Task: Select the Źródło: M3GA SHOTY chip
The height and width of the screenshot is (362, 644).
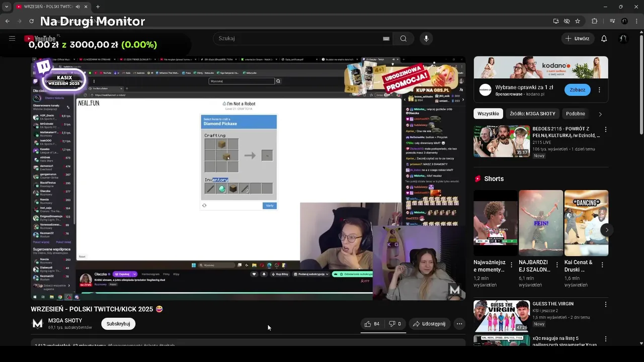Action: pyautogui.click(x=532, y=114)
